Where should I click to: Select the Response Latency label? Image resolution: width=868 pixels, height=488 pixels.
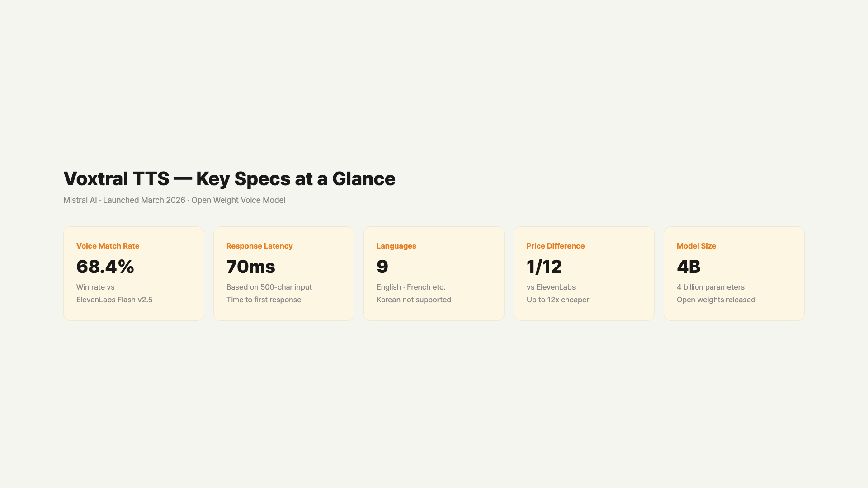(x=259, y=246)
